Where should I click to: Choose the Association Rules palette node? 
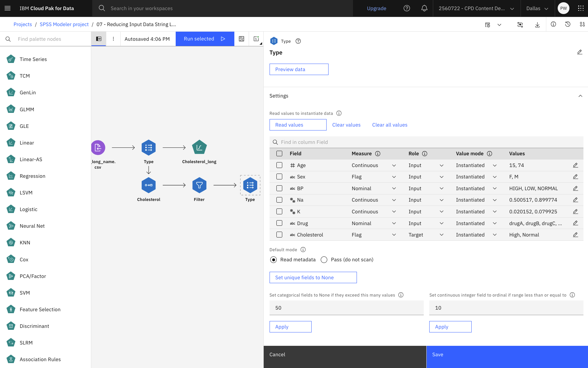point(40,360)
